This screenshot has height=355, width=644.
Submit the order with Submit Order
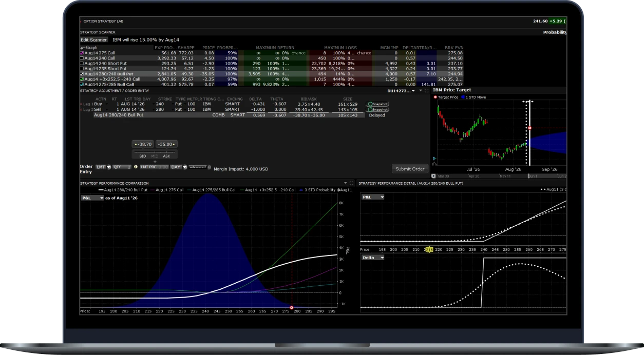coord(410,169)
